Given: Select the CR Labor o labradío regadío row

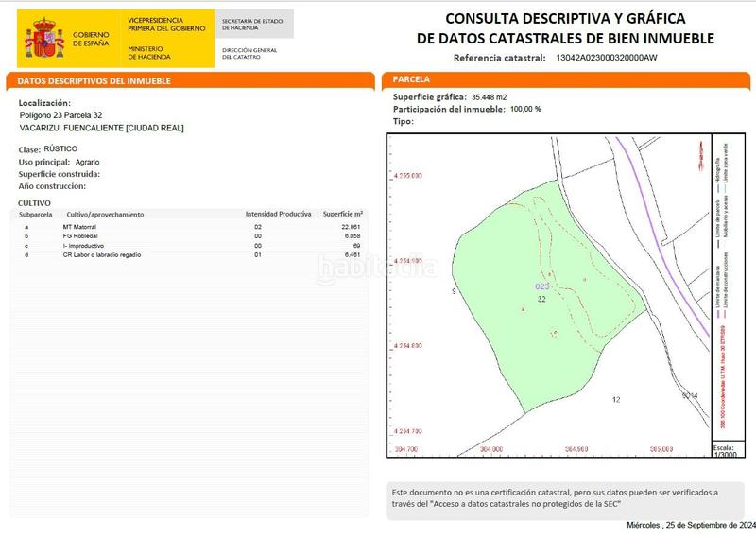Looking at the screenshot, I should tap(189, 254).
